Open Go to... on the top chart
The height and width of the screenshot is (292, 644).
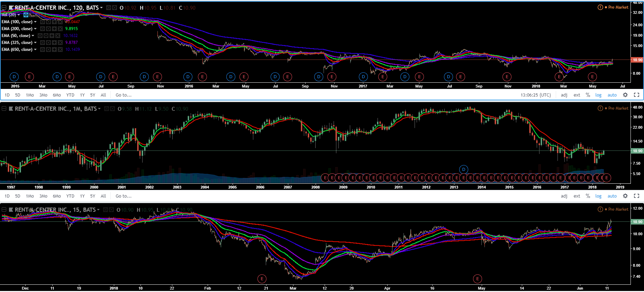pyautogui.click(x=124, y=95)
